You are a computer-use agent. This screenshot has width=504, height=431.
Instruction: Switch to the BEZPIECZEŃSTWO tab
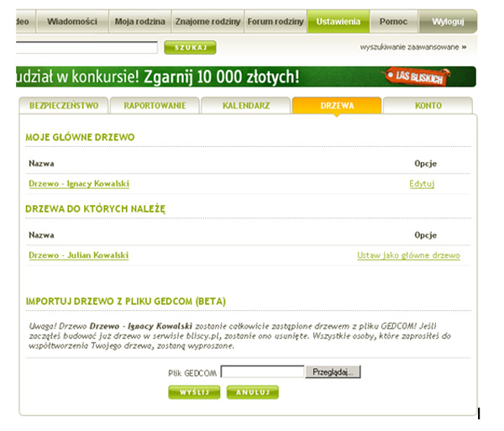[x=64, y=105]
